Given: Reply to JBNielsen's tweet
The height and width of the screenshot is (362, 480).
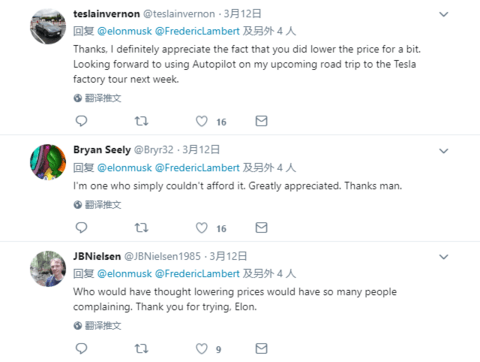Looking at the screenshot, I should tap(81, 348).
